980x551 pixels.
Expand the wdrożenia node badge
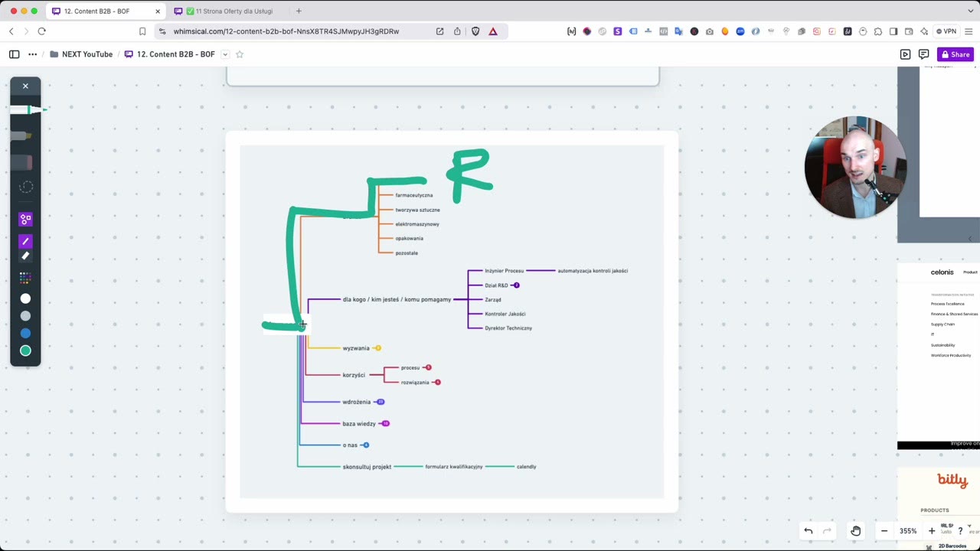tap(381, 402)
